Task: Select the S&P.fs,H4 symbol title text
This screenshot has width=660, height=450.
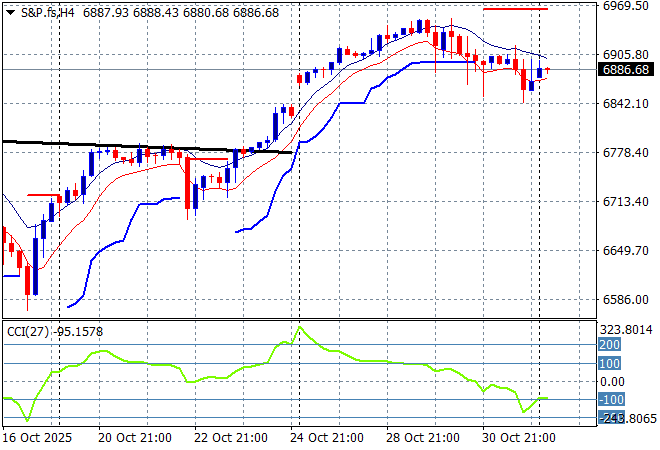Action: (x=48, y=13)
